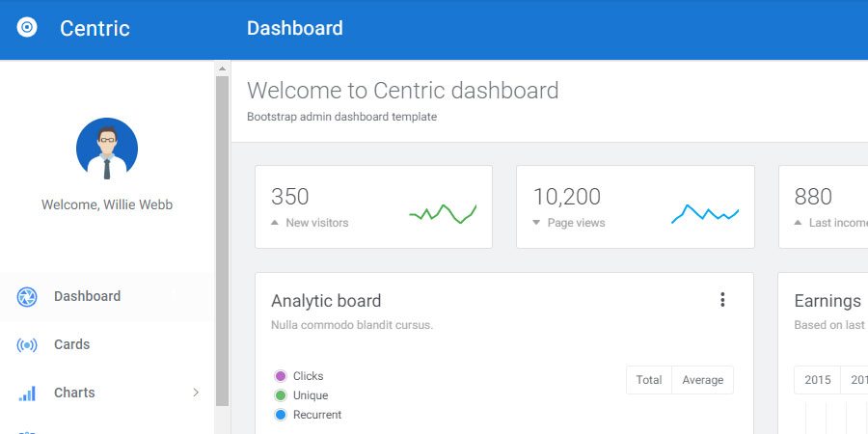The width and height of the screenshot is (868, 434).
Task: Expand the Charts submenu chevron
Action: [196, 393]
